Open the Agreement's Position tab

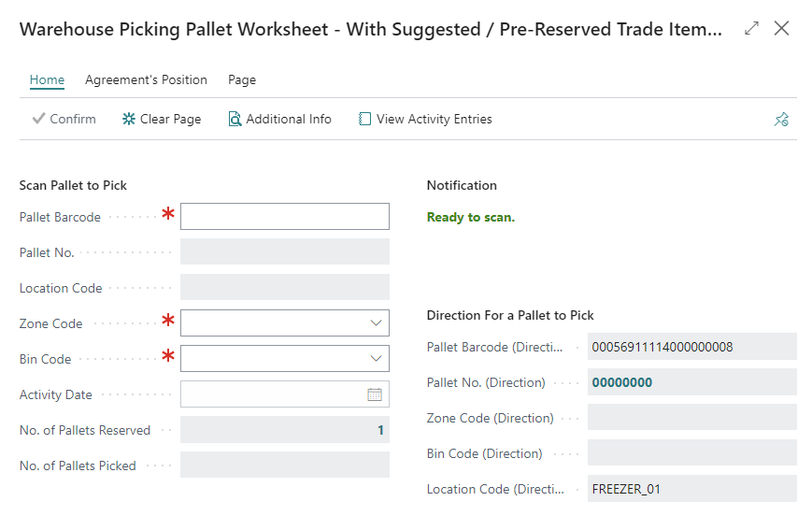(146, 80)
